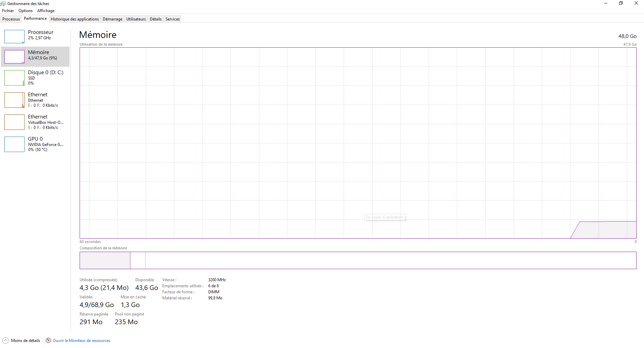Click the 4,3/47,9 Go (9%) memory text

pyautogui.click(x=43, y=58)
